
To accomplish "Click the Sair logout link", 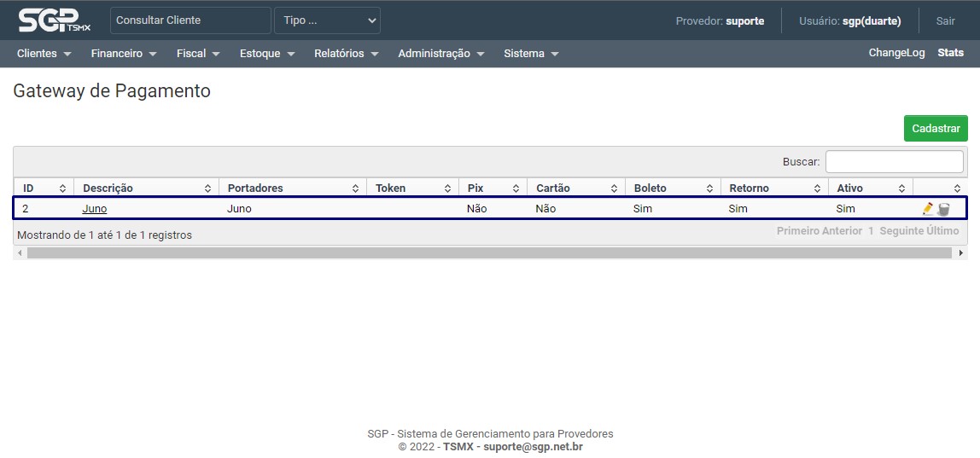I will tap(945, 20).
